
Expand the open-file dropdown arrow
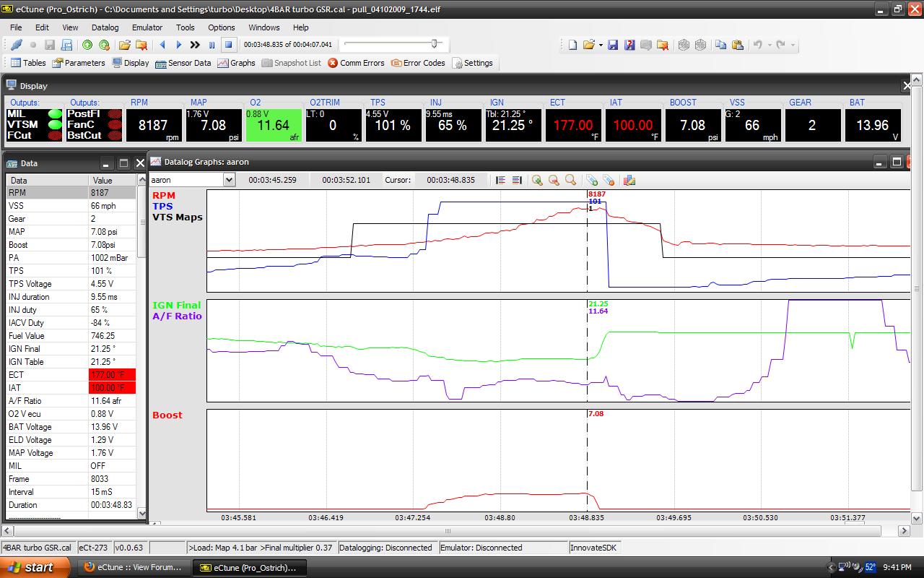[x=601, y=45]
